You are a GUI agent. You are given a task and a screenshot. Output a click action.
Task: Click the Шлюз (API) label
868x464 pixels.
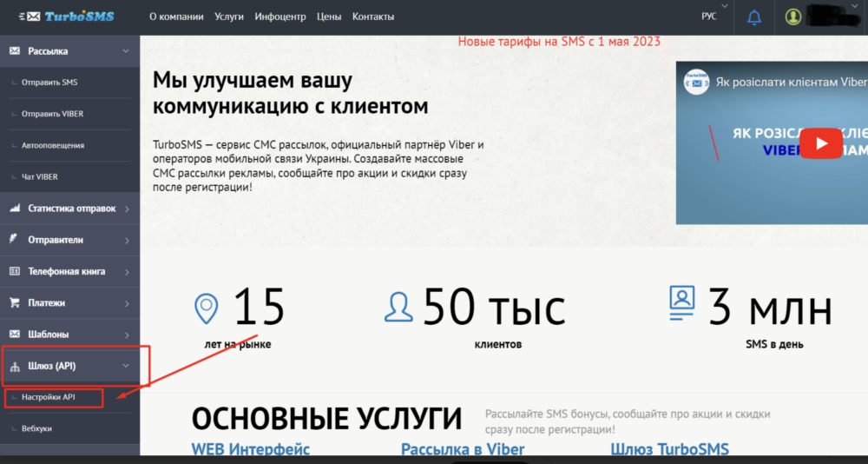click(51, 367)
